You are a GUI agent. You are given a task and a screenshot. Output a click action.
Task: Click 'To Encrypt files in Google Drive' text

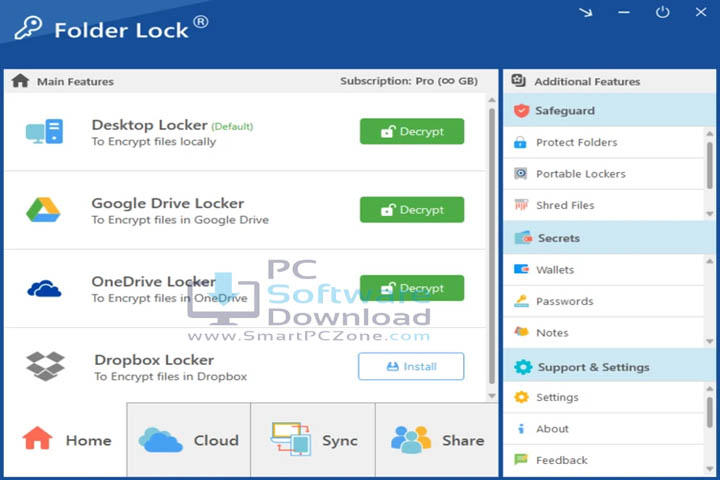(x=180, y=220)
